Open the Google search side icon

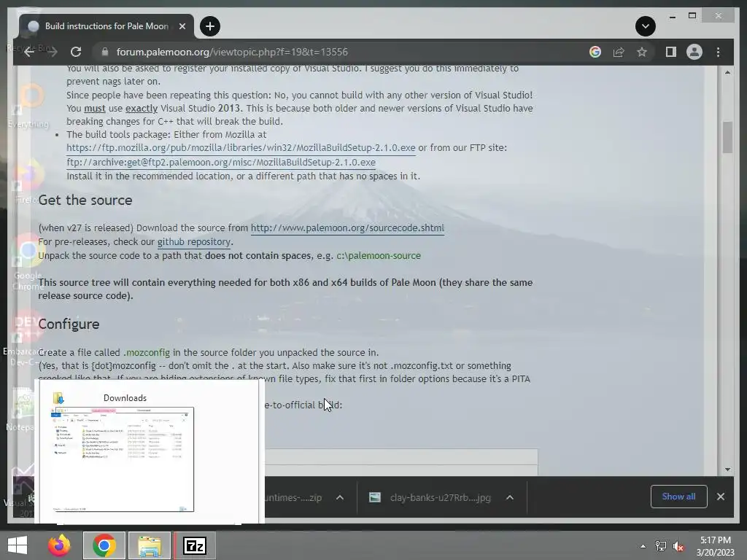point(595,52)
